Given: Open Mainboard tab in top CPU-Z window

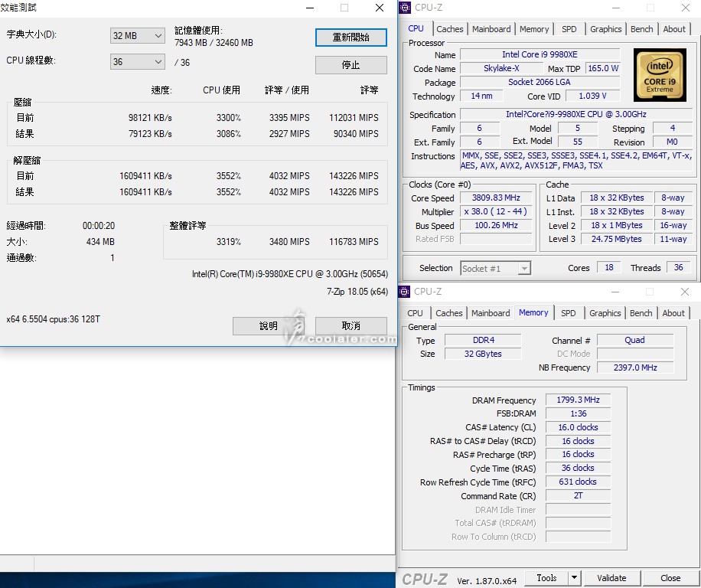Looking at the screenshot, I should 491,29.
